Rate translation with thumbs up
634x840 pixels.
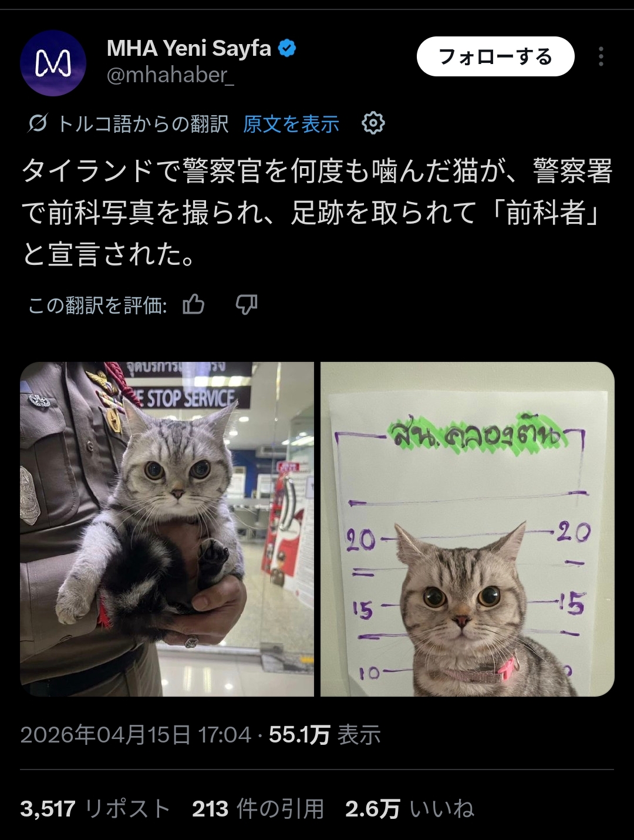pos(194,305)
